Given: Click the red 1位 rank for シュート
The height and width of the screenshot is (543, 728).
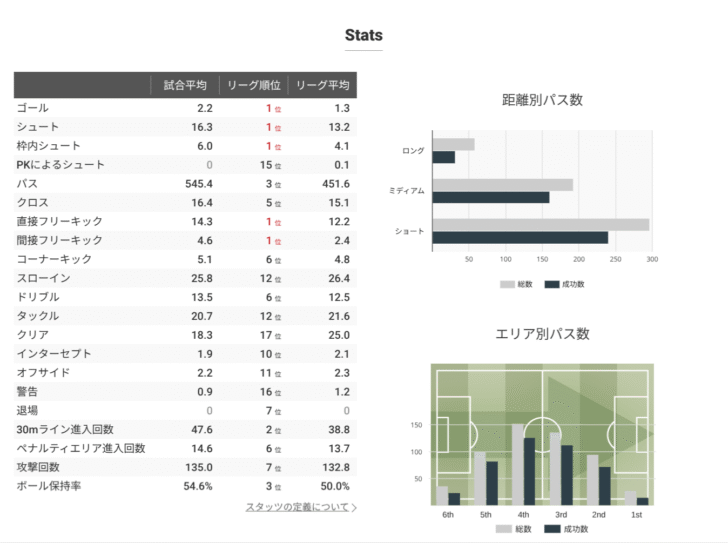Looking at the screenshot, I should (273, 127).
